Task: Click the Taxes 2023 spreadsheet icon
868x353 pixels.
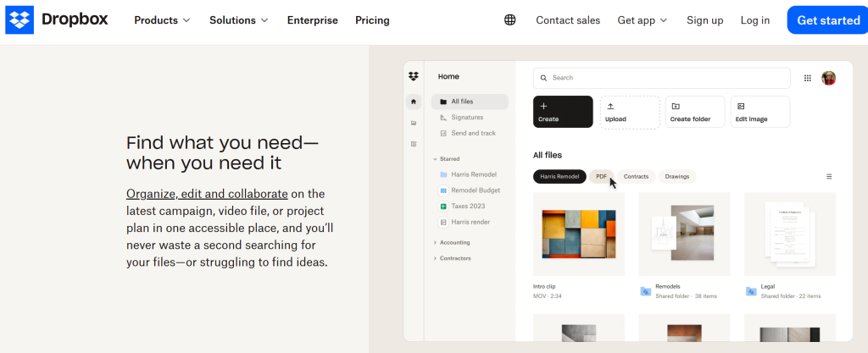Action: (x=443, y=206)
